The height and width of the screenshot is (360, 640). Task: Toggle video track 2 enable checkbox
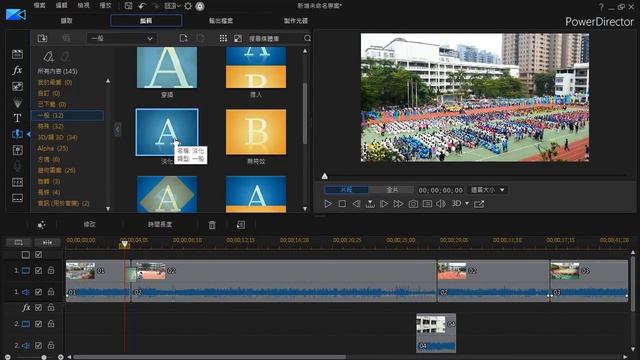(38, 324)
